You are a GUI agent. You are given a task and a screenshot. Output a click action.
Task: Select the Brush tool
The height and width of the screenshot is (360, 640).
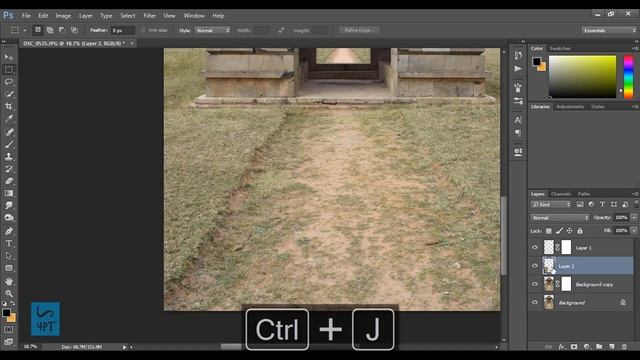pos(9,144)
